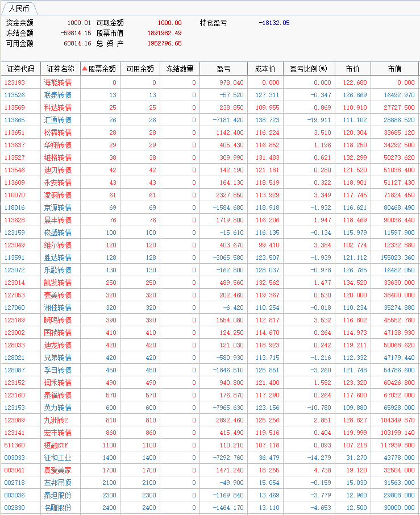Viewport: 420px width, 515px height.
Task: Select the 孚日转债 row name
Action: [58, 370]
